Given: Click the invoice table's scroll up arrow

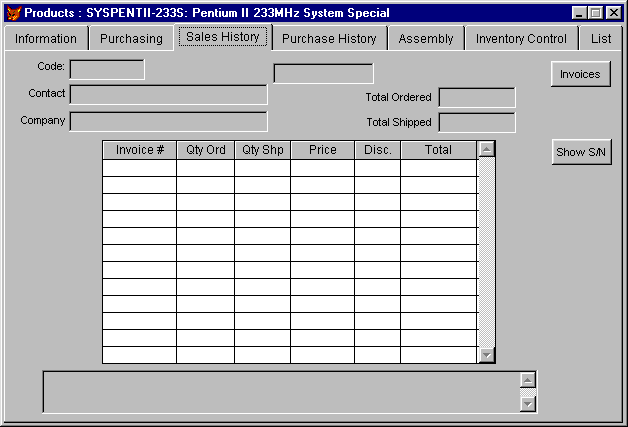Looking at the screenshot, I should 487,150.
